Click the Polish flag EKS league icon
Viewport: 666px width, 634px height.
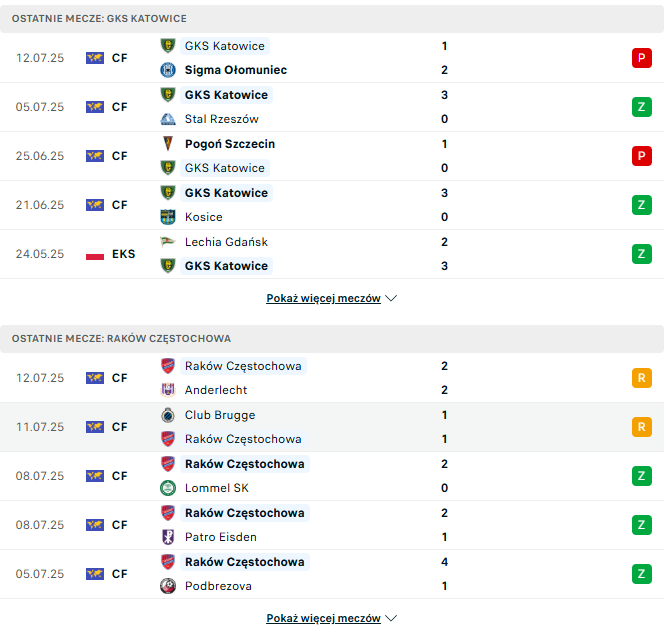click(95, 254)
